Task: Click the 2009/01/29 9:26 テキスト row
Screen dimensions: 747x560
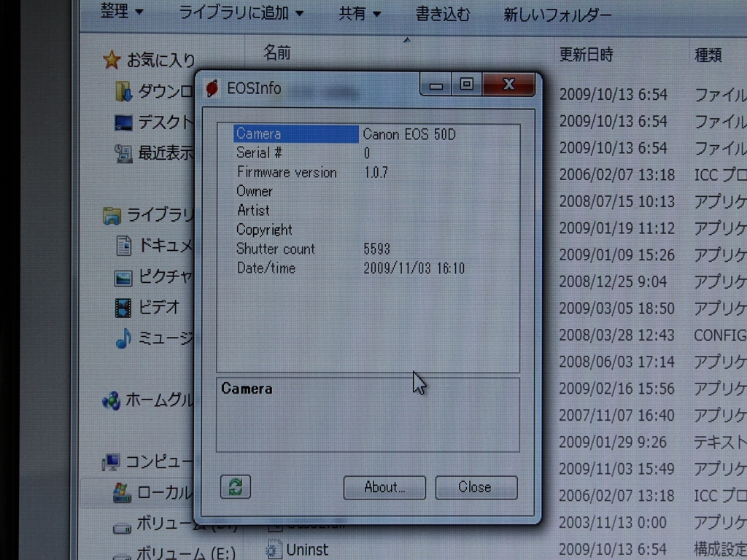Action: click(x=653, y=443)
